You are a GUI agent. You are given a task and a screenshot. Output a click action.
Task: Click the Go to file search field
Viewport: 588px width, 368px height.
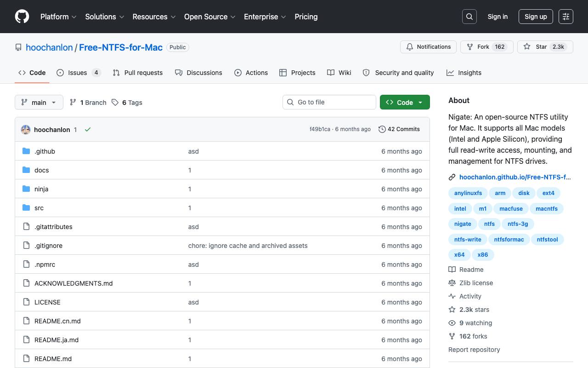(x=329, y=102)
